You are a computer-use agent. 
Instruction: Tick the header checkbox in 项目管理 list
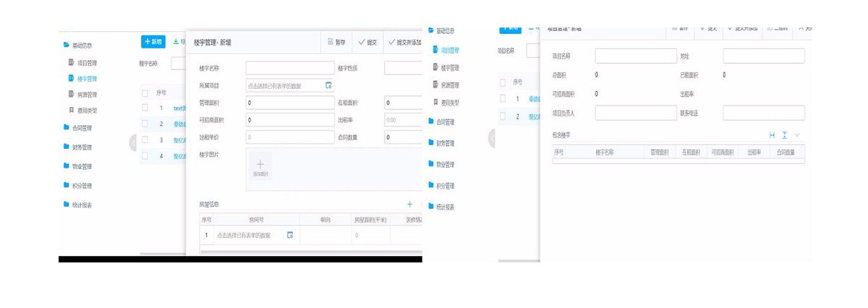click(503, 82)
